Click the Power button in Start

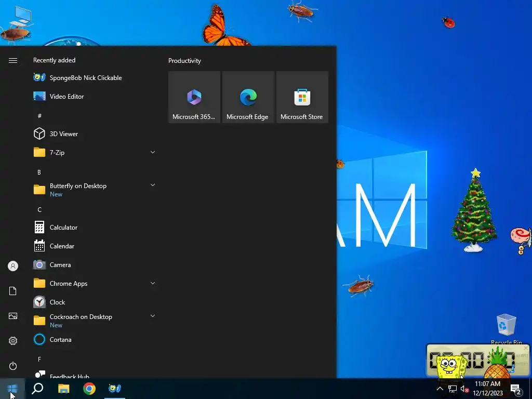[13, 366]
